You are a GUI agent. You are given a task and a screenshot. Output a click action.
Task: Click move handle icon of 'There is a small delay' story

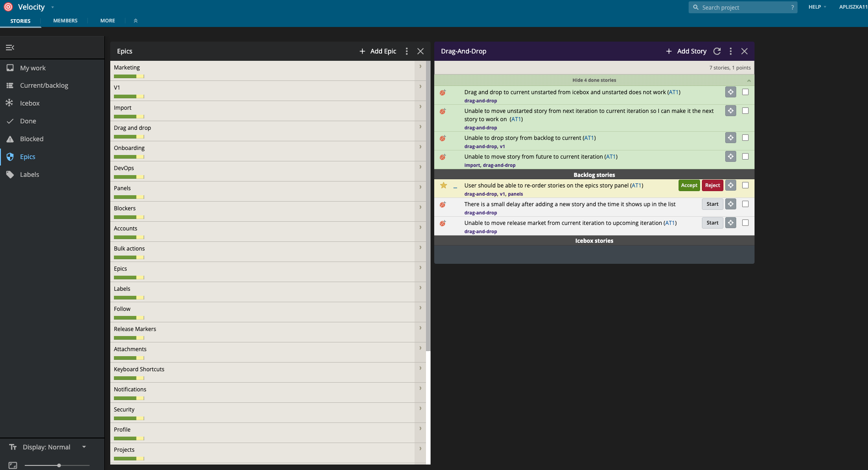[x=731, y=204]
